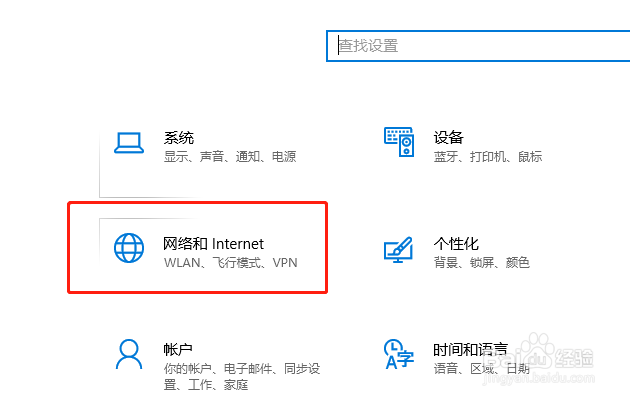Click the text 语音、区域、日期
The height and width of the screenshot is (400, 630).
[x=481, y=368]
